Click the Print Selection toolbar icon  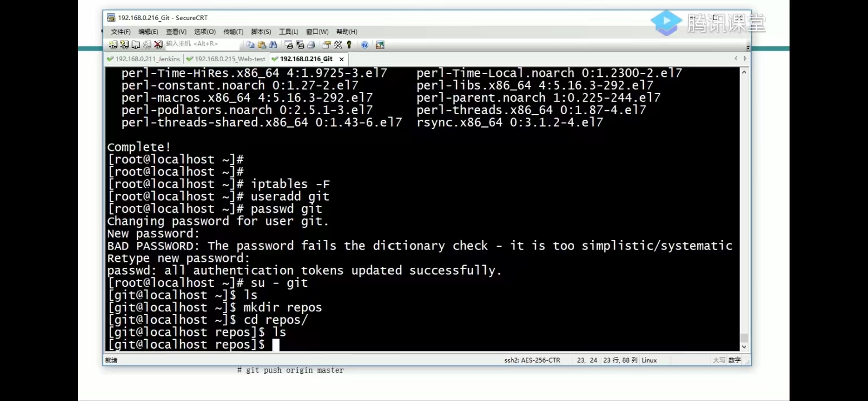300,45
